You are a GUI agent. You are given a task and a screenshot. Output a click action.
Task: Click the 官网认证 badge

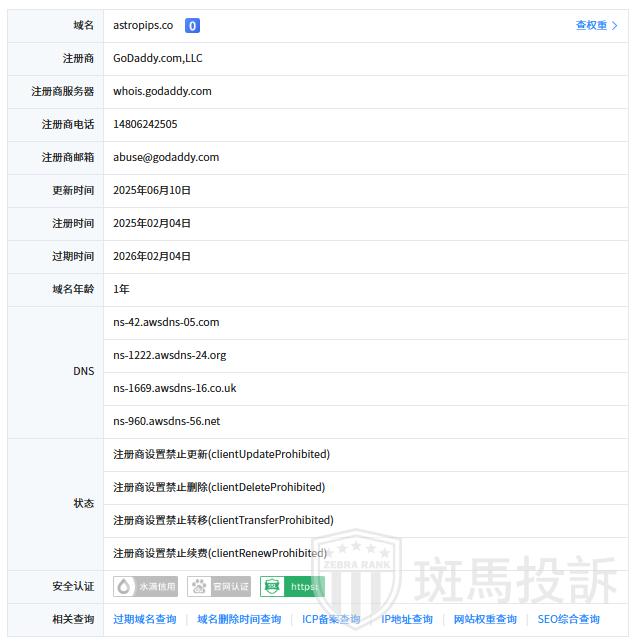[x=219, y=587]
